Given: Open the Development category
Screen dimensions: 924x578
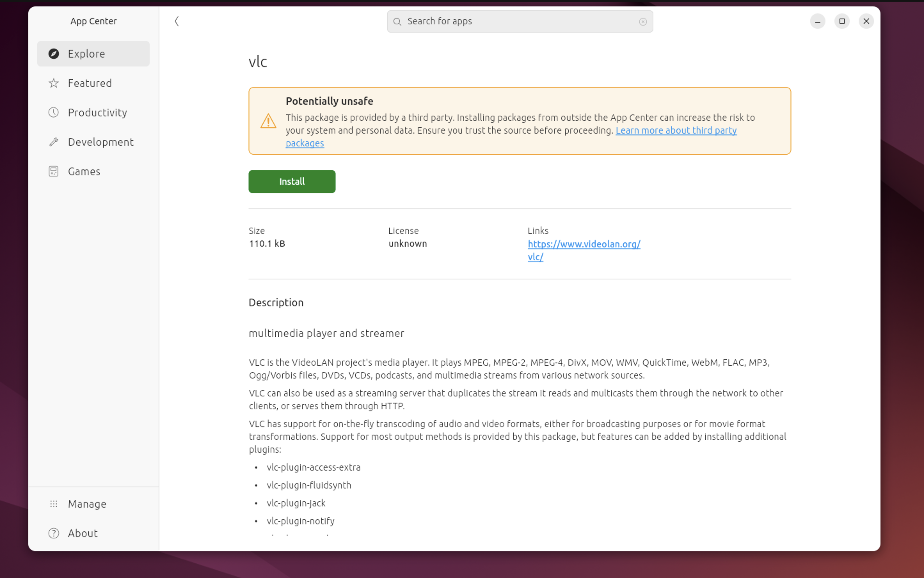Looking at the screenshot, I should 93,142.
